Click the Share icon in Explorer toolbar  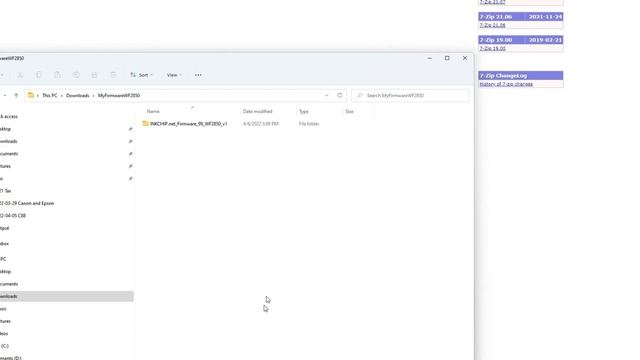tap(94, 75)
